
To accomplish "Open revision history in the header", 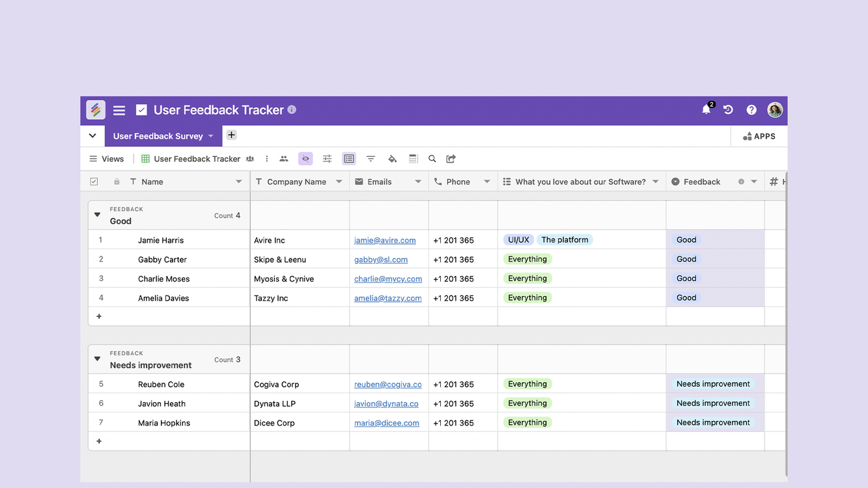I will (728, 110).
